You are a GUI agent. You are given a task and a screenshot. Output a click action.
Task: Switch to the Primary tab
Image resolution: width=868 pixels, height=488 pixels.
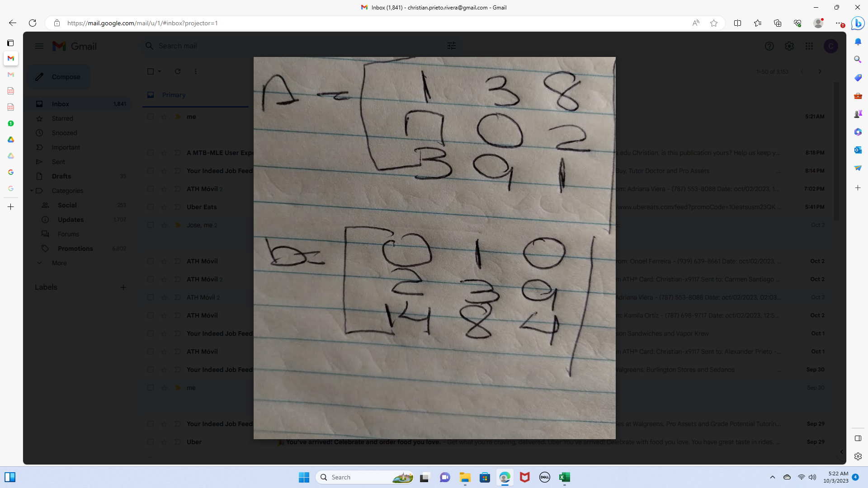tap(173, 95)
